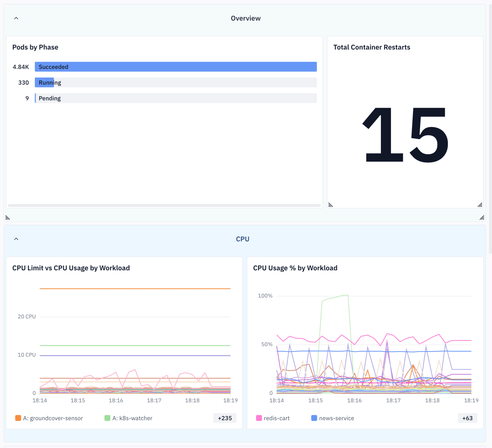The width and height of the screenshot is (492, 448).
Task: Expand the +63 hidden legend items
Action: tap(467, 418)
